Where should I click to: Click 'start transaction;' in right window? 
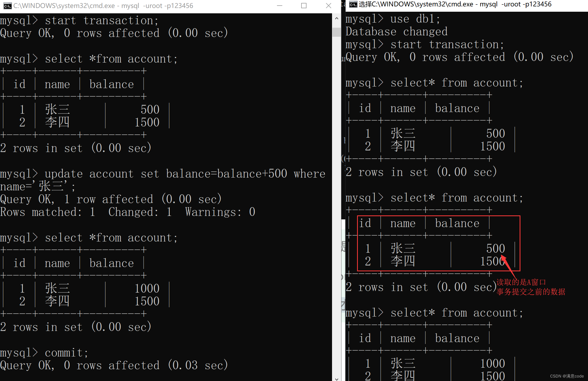click(448, 44)
